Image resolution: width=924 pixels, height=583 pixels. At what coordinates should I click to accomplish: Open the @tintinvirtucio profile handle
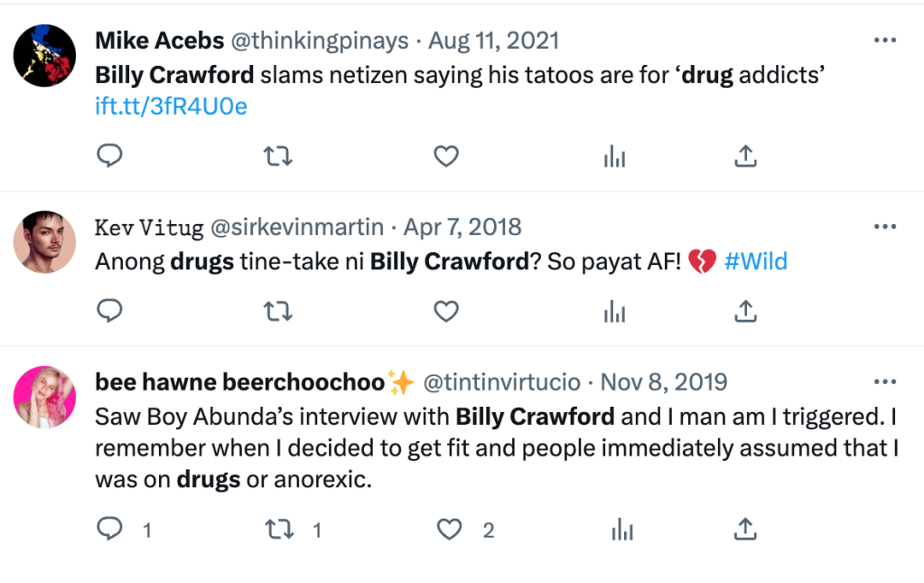[x=501, y=382]
